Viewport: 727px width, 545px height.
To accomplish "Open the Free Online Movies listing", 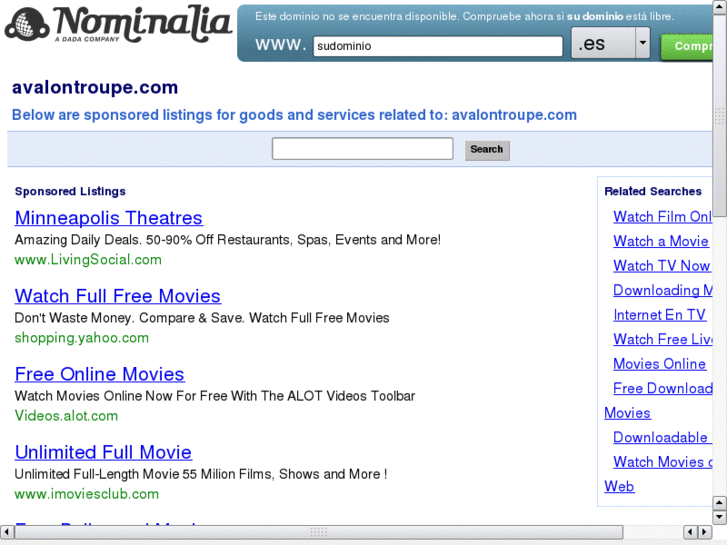I will 100,374.
